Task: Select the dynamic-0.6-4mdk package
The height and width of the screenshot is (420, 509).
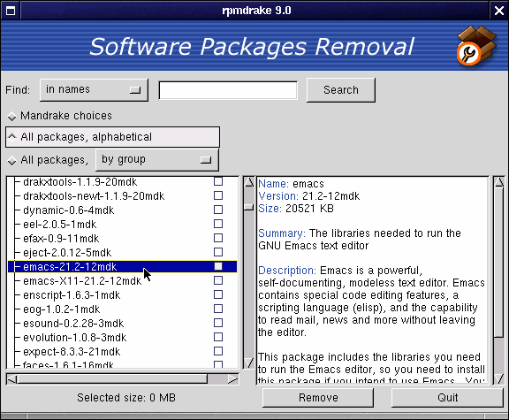Action: click(x=69, y=210)
